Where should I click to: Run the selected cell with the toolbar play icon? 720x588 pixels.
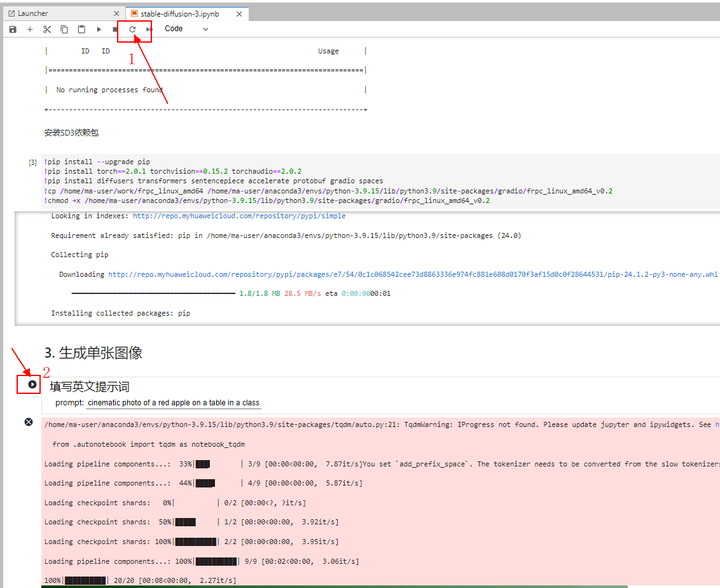pos(99,29)
